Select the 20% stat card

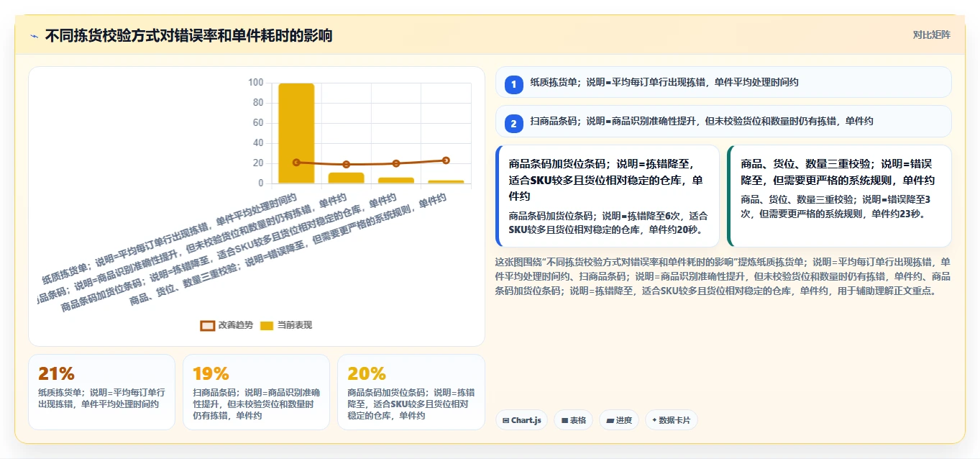411,392
